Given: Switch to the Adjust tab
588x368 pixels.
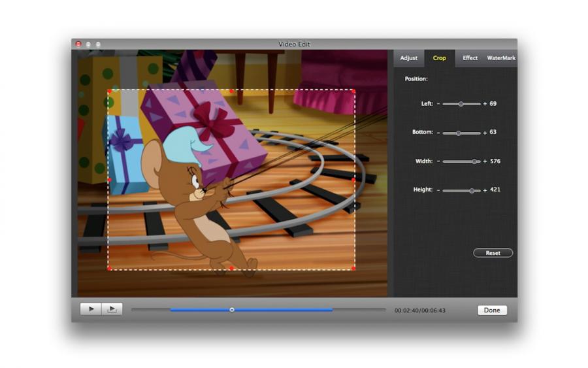Looking at the screenshot, I should pyautogui.click(x=409, y=58).
